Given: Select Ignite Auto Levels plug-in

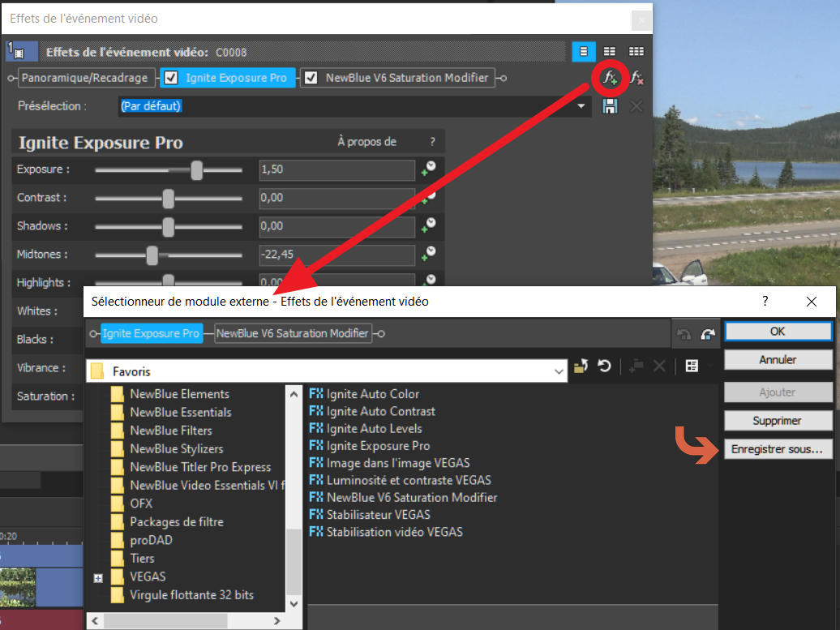Looking at the screenshot, I should click(366, 429).
